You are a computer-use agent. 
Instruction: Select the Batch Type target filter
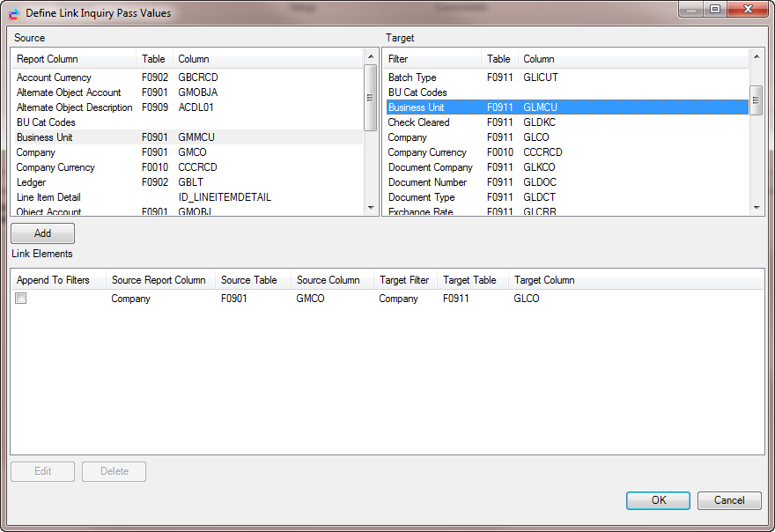tap(412, 78)
